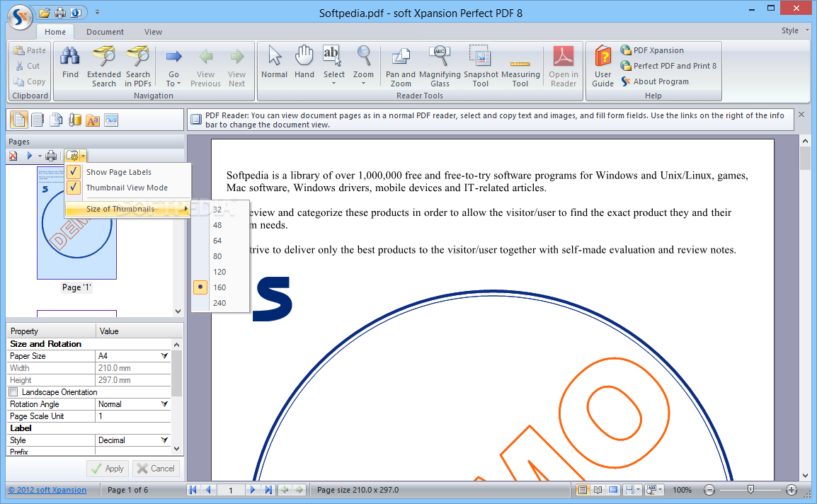Image resolution: width=817 pixels, height=504 pixels.
Task: Open Pan and Zoom tool
Action: (x=401, y=67)
